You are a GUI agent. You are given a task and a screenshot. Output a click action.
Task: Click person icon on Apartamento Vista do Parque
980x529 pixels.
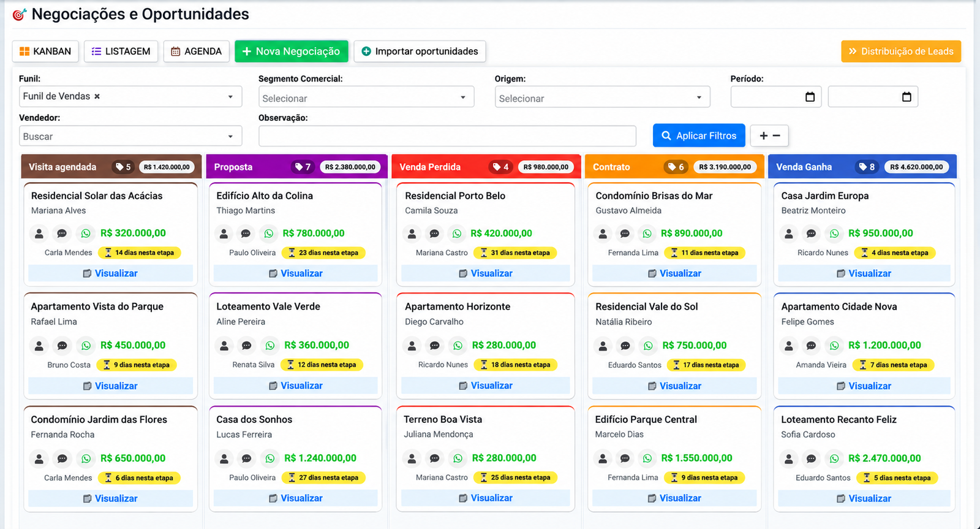click(39, 346)
